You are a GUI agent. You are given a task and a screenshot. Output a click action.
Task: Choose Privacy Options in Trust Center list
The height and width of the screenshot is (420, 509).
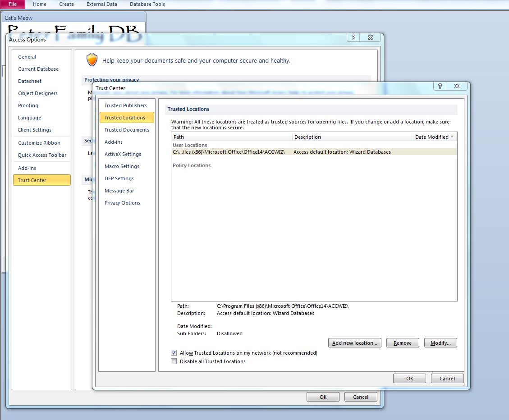122,203
